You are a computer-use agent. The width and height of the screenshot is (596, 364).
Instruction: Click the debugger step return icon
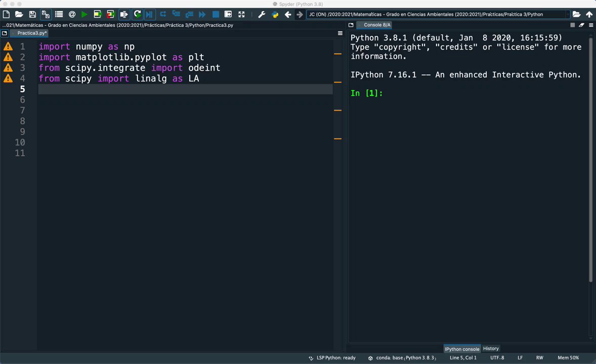189,15
